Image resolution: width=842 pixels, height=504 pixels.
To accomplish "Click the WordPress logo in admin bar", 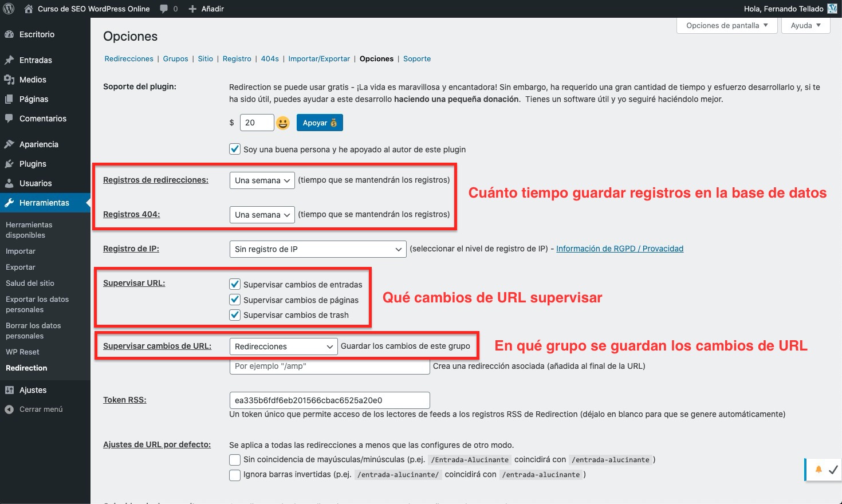I will [9, 9].
